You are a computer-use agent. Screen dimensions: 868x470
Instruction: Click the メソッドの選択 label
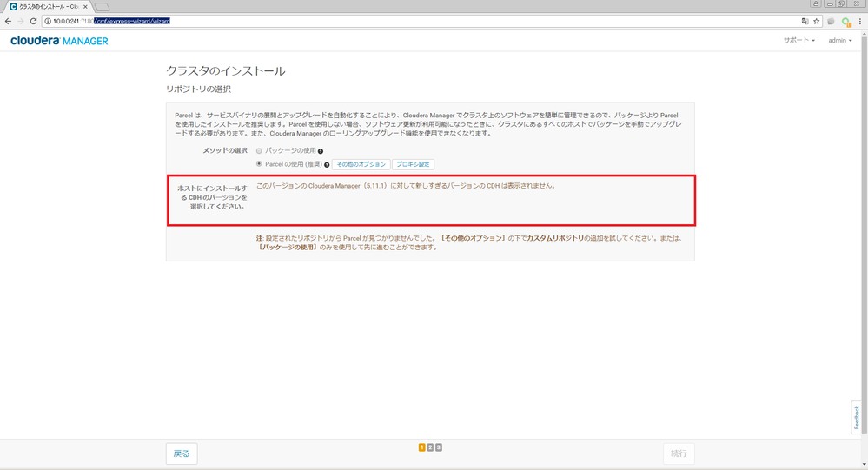(225, 150)
